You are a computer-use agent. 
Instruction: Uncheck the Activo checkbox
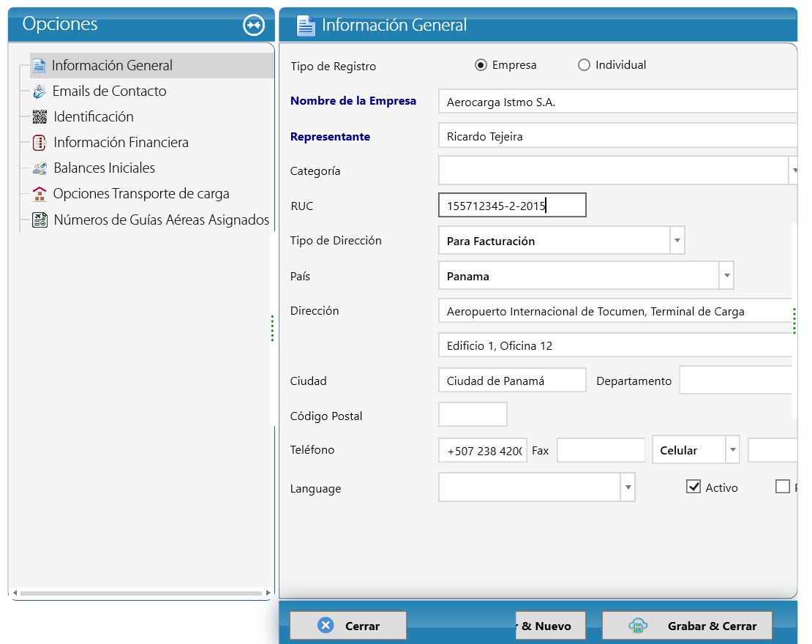tap(693, 487)
